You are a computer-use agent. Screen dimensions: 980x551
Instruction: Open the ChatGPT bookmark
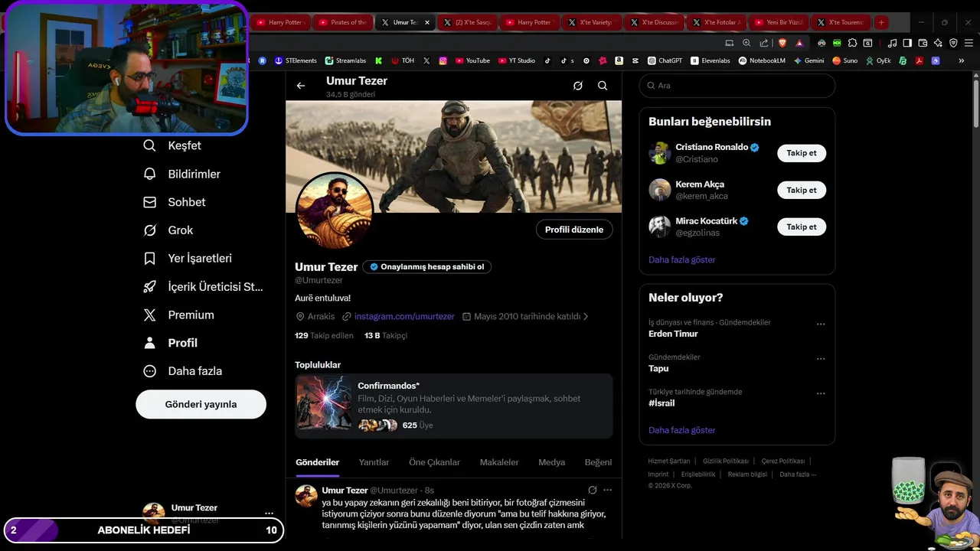665,60
